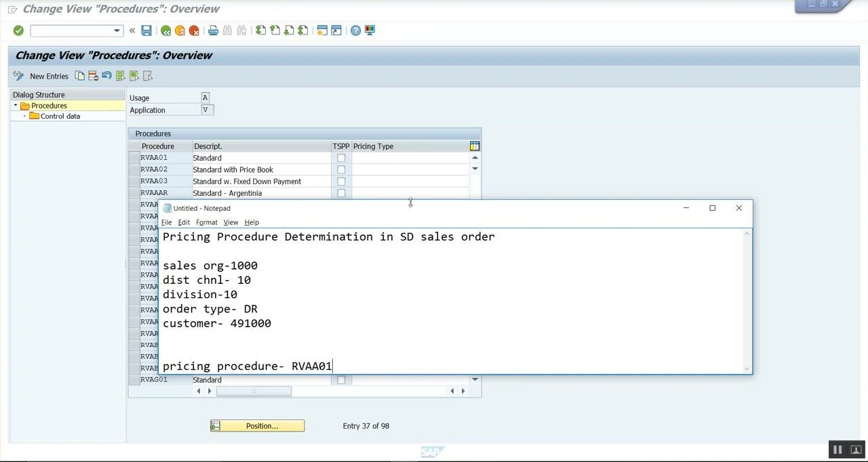The height and width of the screenshot is (462, 868).
Task: Click the Print icon
Action: pos(213,30)
